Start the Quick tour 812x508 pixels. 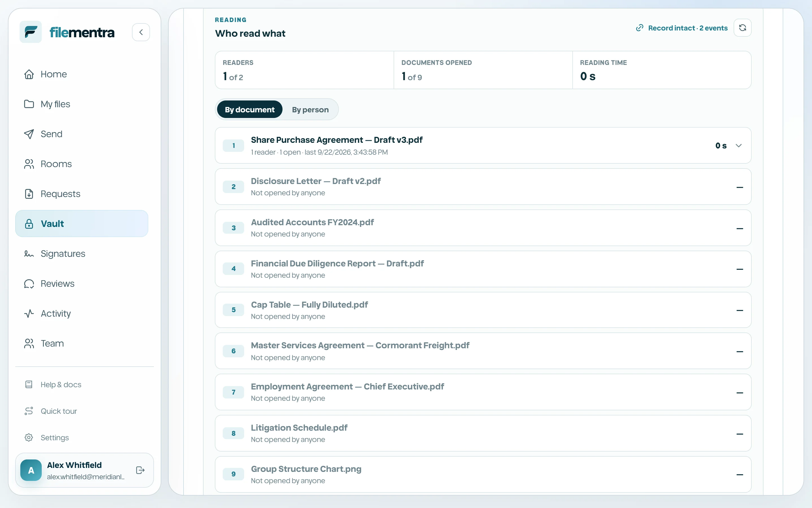click(59, 411)
